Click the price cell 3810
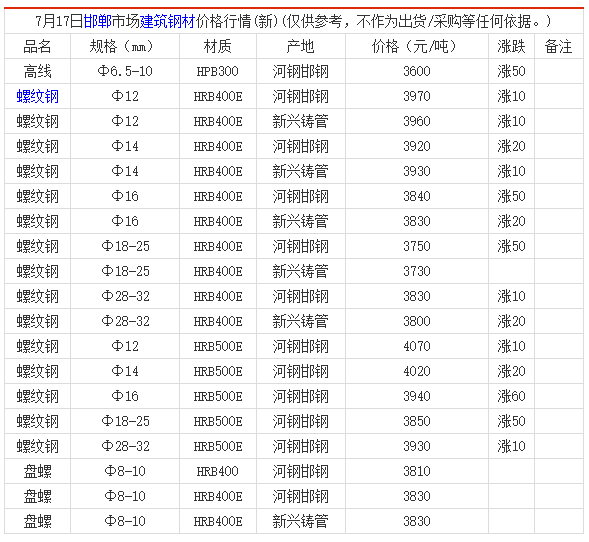589x542 pixels. click(x=417, y=471)
